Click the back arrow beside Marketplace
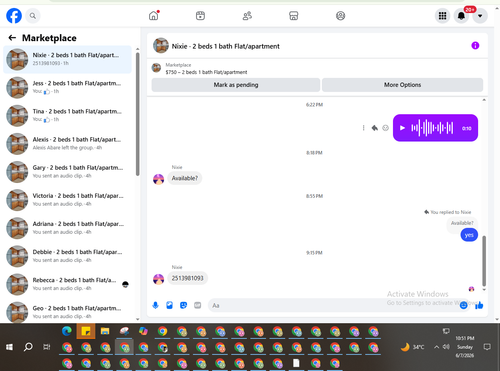Screen dimensions: 500x371 (12, 38)
